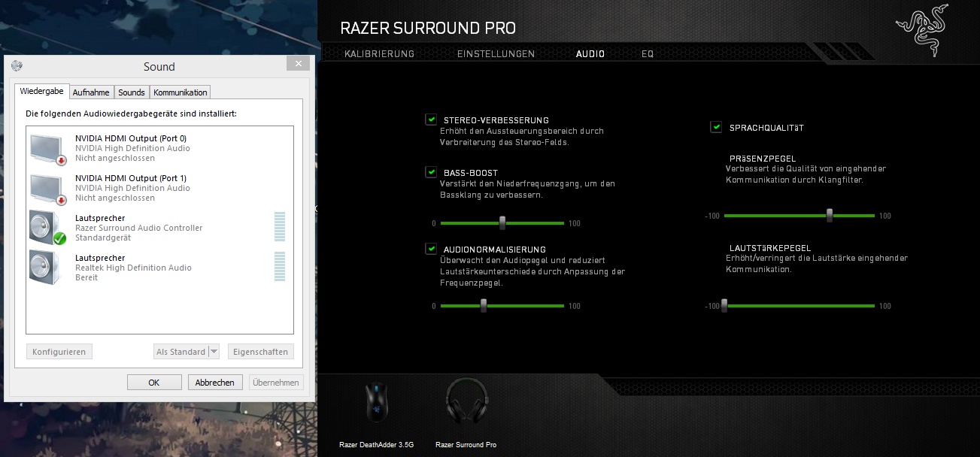Click the Razer Surround level meter bars
Image resolution: width=980 pixels, height=457 pixels.
click(280, 227)
